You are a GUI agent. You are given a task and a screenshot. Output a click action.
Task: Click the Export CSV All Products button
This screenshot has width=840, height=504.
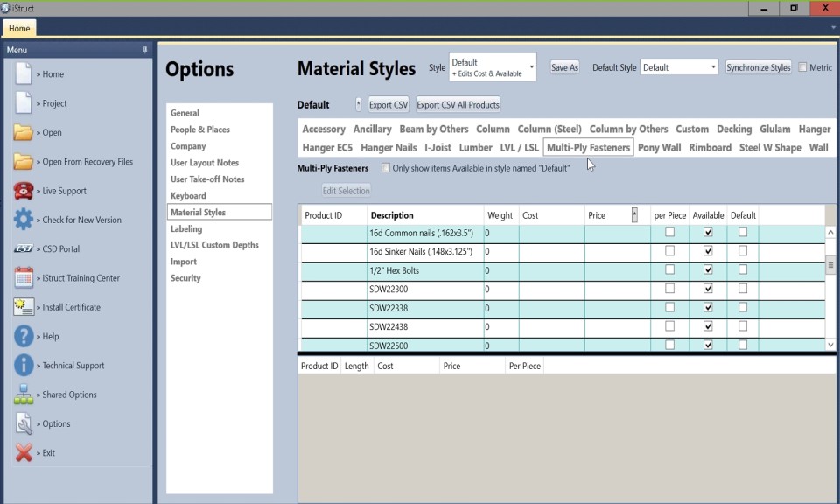pyautogui.click(x=458, y=105)
